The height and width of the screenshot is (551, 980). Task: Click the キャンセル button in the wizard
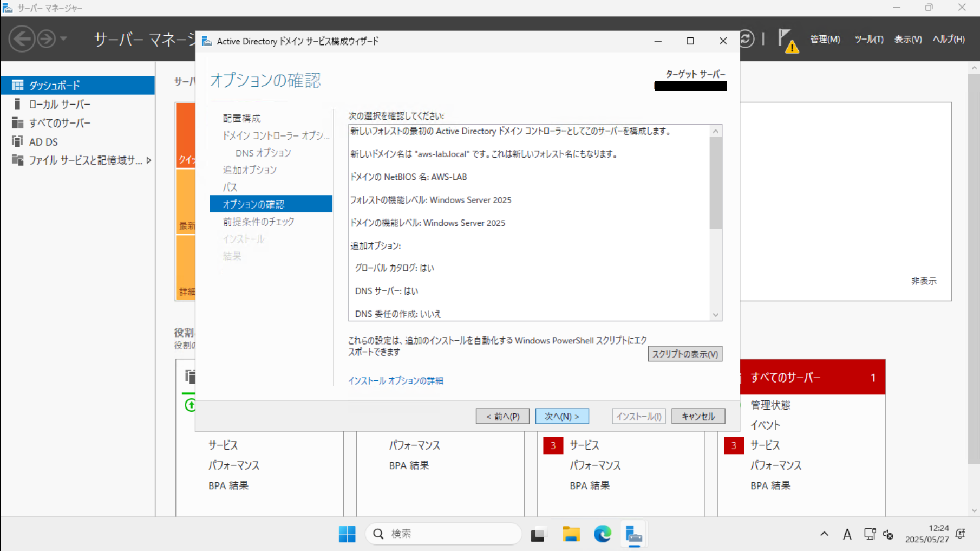pyautogui.click(x=698, y=416)
